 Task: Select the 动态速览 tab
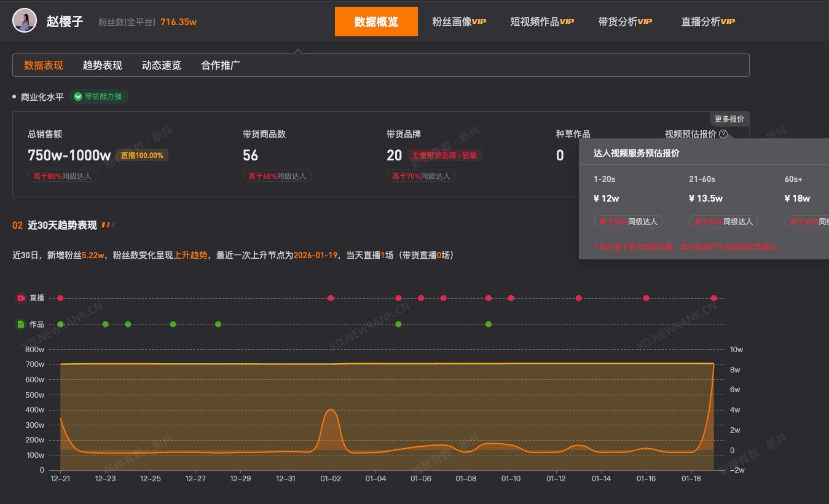(161, 65)
